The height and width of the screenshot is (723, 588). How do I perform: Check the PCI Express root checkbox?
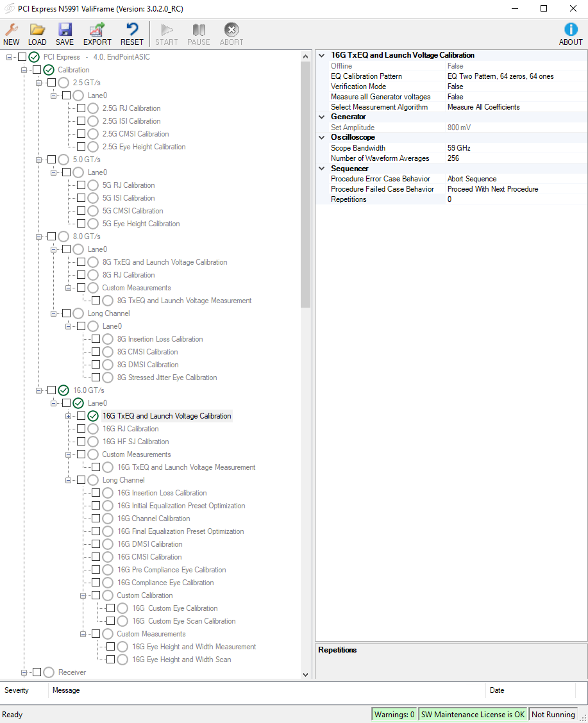(x=22, y=56)
